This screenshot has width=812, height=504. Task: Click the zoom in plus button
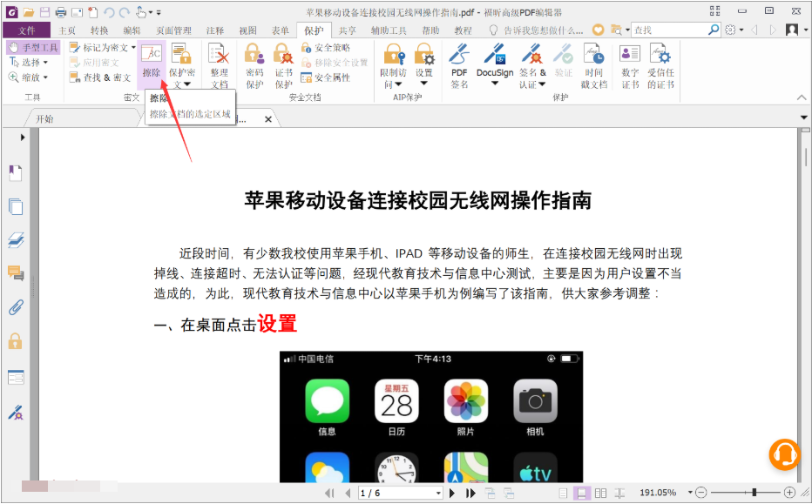point(789,493)
